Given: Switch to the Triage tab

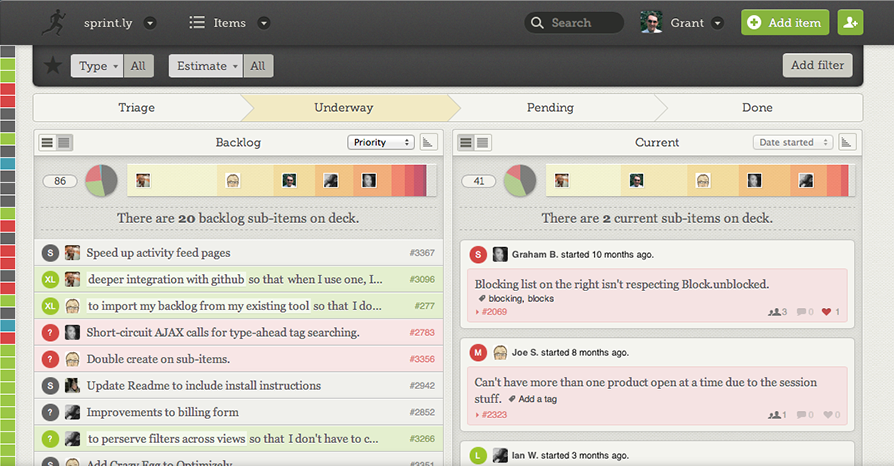Looking at the screenshot, I should coord(137,108).
